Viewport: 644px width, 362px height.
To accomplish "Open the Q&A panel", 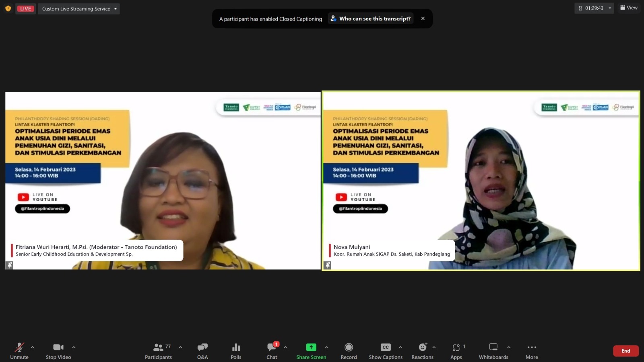I will (202, 350).
